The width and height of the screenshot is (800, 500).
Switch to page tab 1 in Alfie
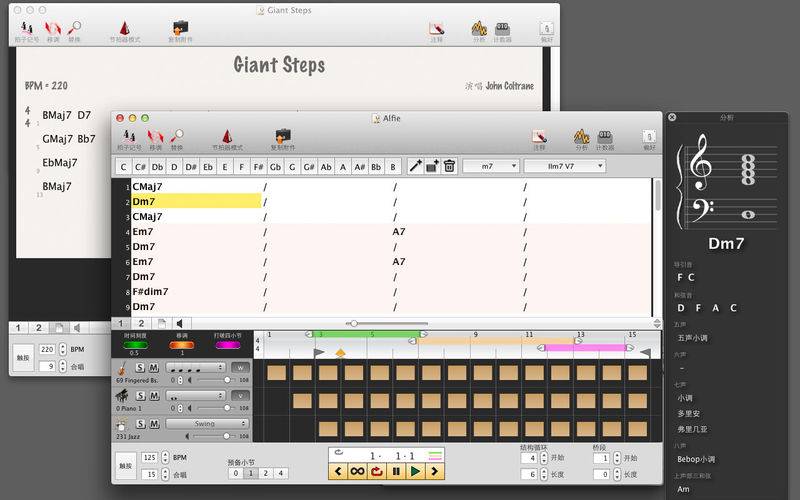pyautogui.click(x=121, y=323)
